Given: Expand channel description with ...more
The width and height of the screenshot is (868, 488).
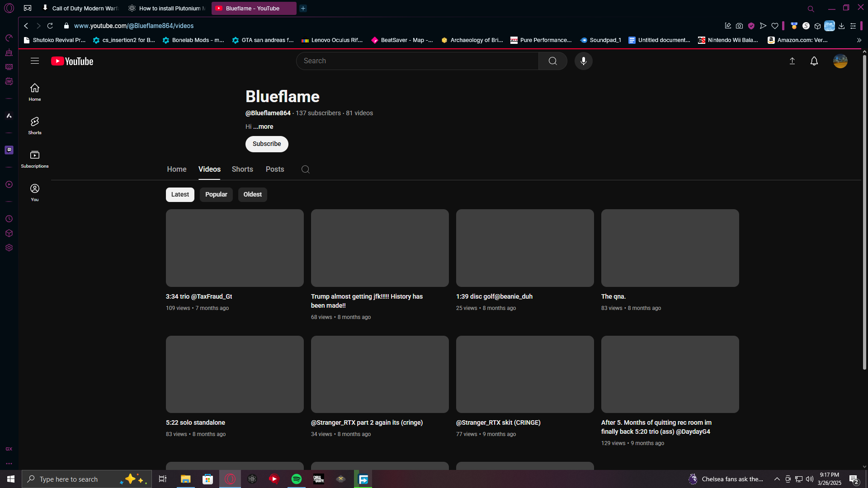Looking at the screenshot, I should click(263, 127).
